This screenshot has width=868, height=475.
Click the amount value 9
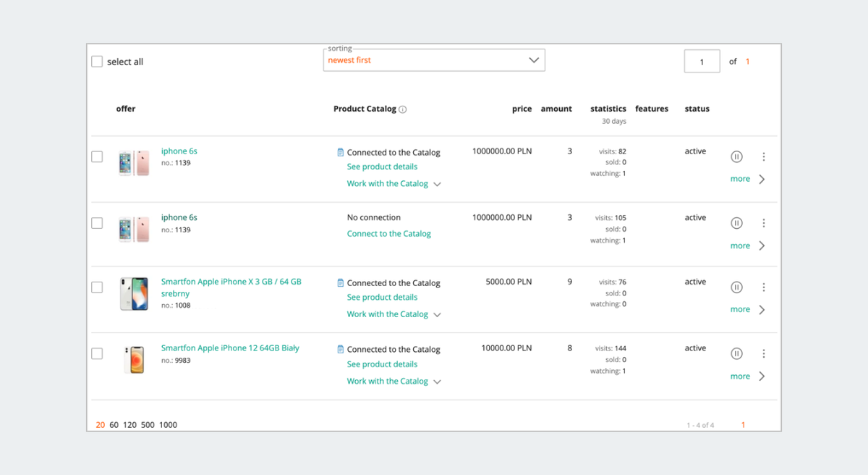tap(569, 282)
